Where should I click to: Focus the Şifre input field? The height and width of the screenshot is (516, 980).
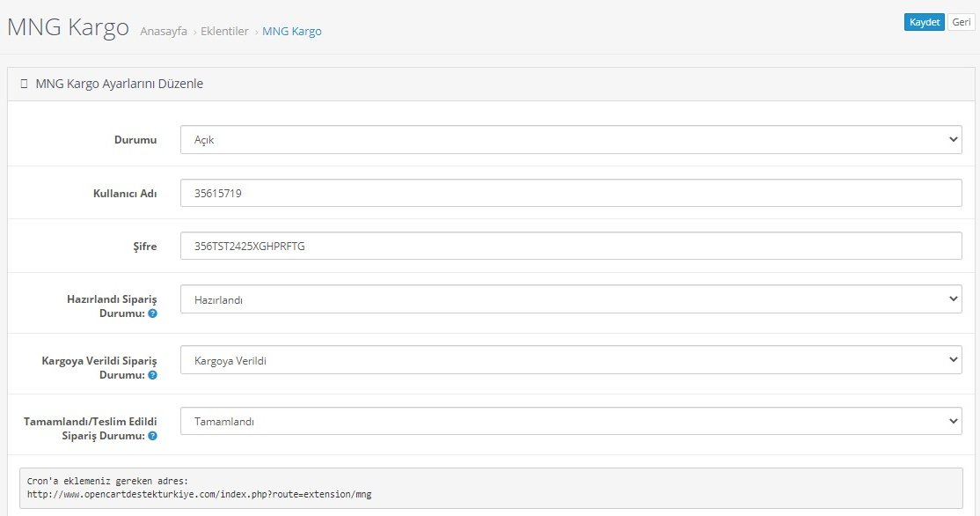click(571, 246)
